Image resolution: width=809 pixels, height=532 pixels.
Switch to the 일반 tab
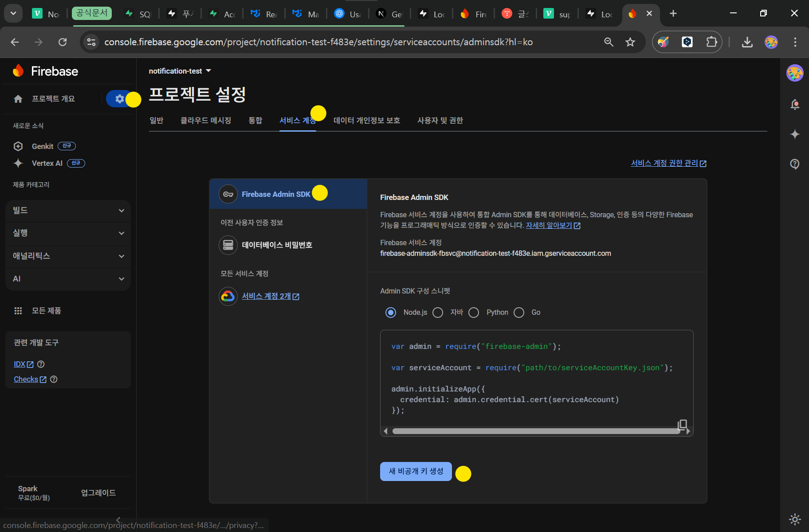[x=157, y=121]
